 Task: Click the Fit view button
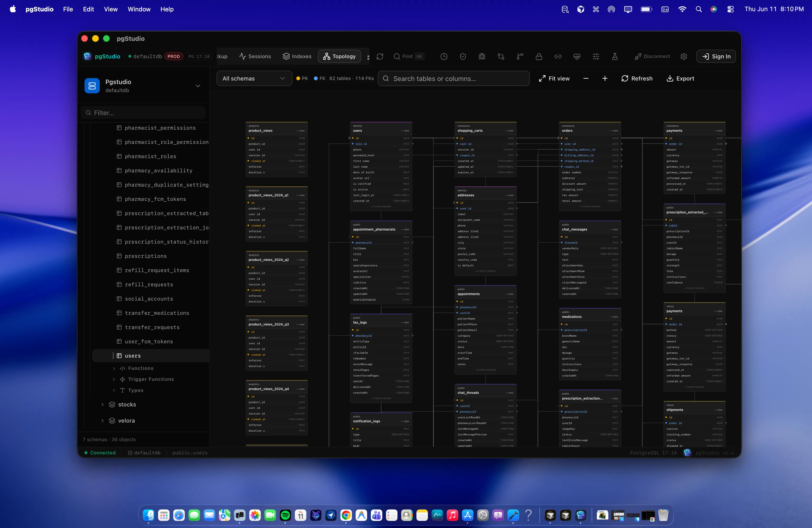coord(554,78)
